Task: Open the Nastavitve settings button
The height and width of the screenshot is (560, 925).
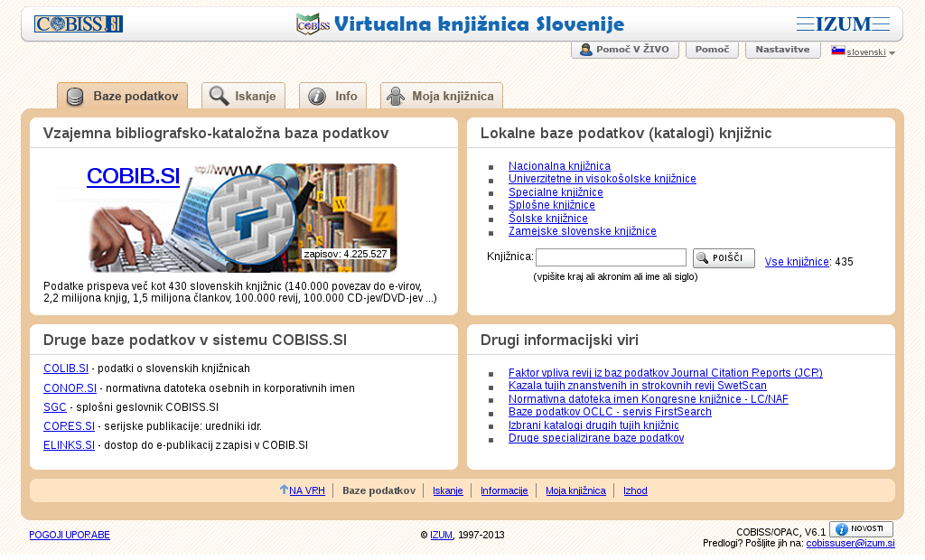Action: click(x=782, y=50)
